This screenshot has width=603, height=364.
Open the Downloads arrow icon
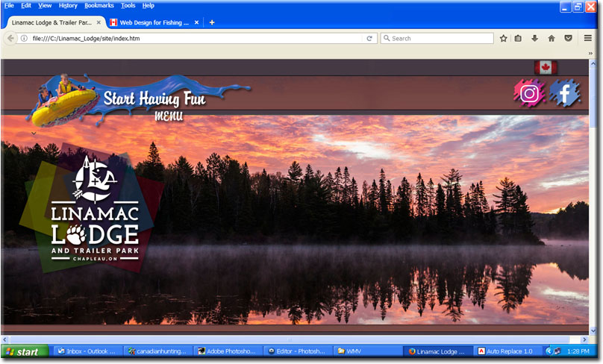click(x=534, y=38)
